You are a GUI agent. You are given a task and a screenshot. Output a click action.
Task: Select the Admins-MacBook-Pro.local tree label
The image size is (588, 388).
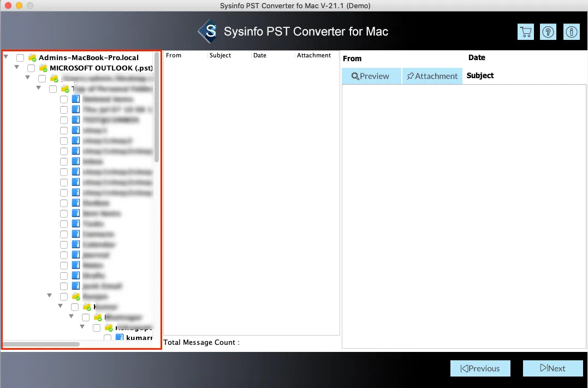pos(88,58)
